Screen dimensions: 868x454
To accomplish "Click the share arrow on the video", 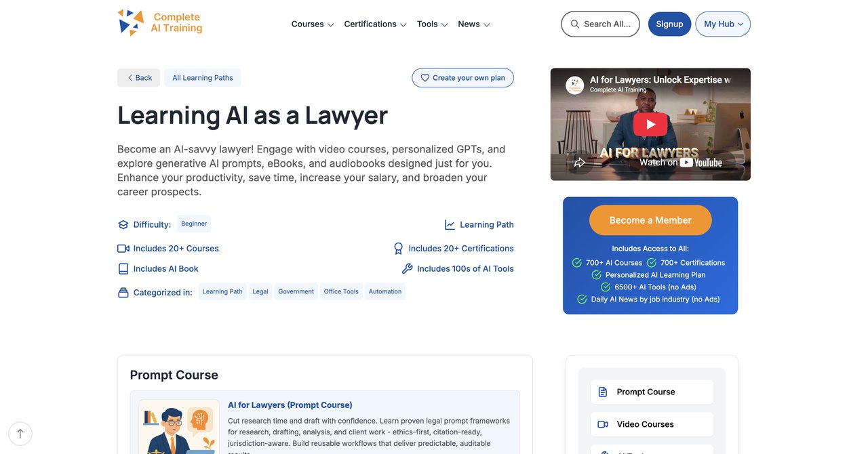I will [580, 163].
